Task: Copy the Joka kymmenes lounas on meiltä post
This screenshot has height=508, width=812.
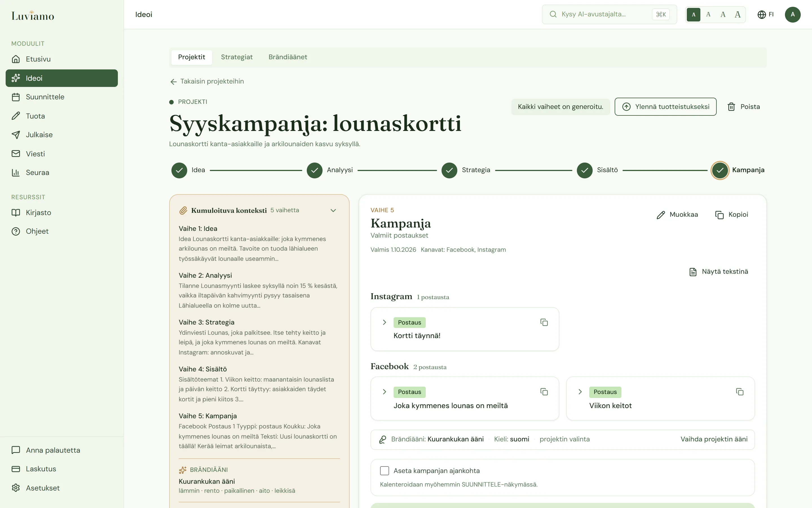Action: pyautogui.click(x=544, y=392)
